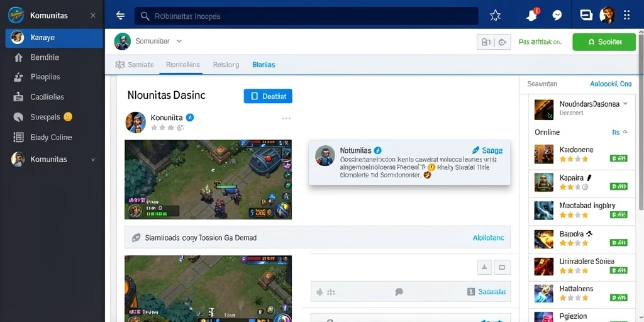Click the Pes afitlak on link
Image resolution: width=644 pixels, height=322 pixels.
pos(540,42)
